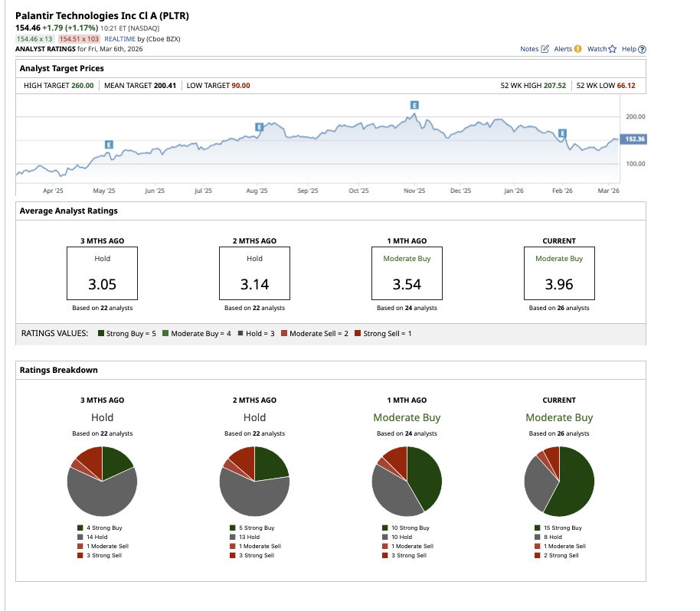This screenshot has height=611, width=700.
Task: Click the Aug '25 earnings E marker
Action: (x=259, y=127)
